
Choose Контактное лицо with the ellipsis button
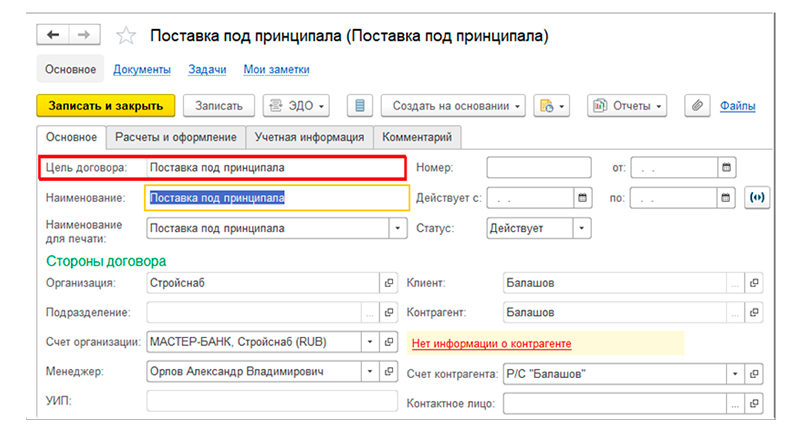coord(735,404)
